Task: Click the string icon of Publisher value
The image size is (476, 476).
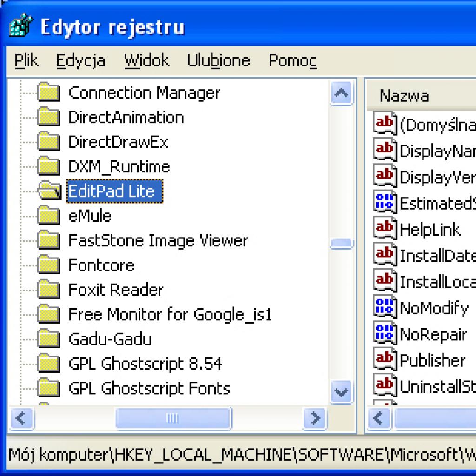Action: click(x=385, y=359)
